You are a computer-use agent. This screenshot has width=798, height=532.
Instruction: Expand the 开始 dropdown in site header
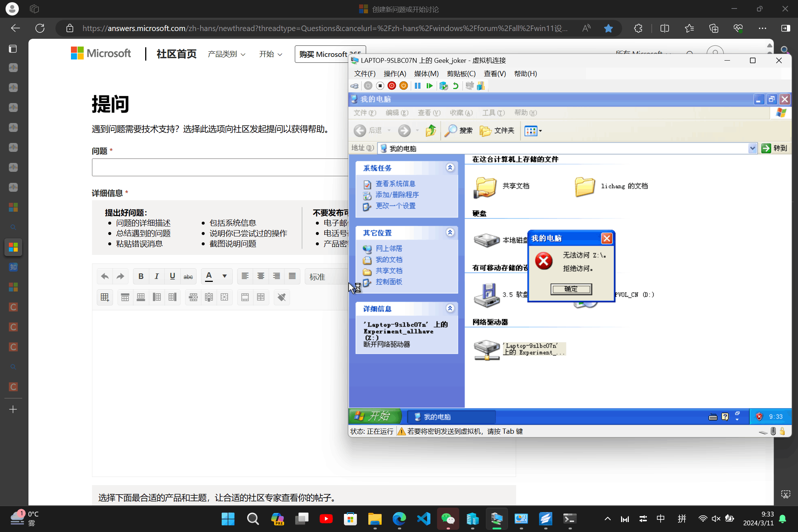point(270,54)
